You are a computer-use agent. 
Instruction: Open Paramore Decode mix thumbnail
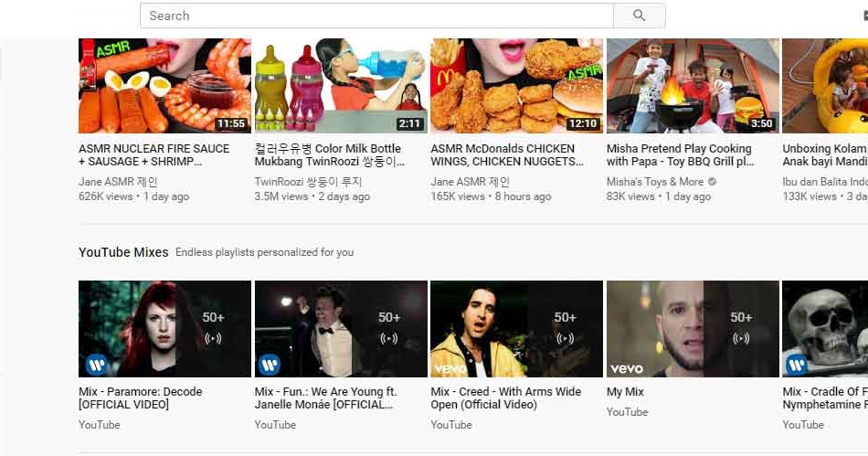(164, 329)
